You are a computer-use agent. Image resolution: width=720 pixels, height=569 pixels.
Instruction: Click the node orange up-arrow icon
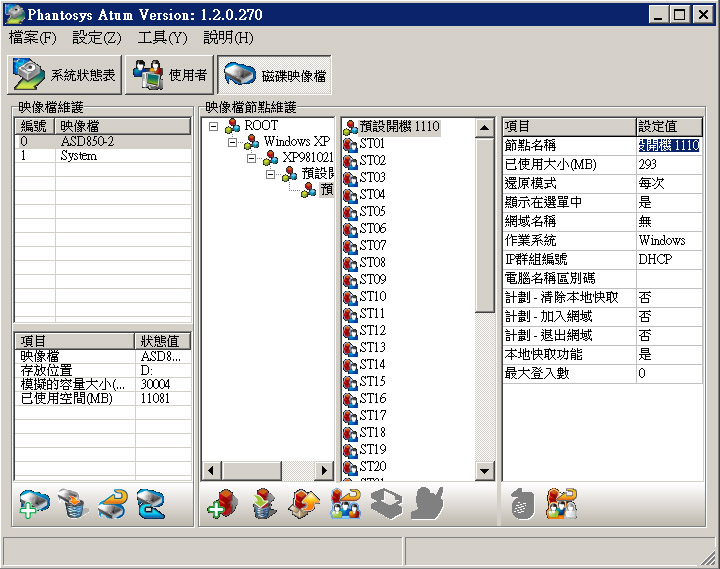(x=304, y=504)
